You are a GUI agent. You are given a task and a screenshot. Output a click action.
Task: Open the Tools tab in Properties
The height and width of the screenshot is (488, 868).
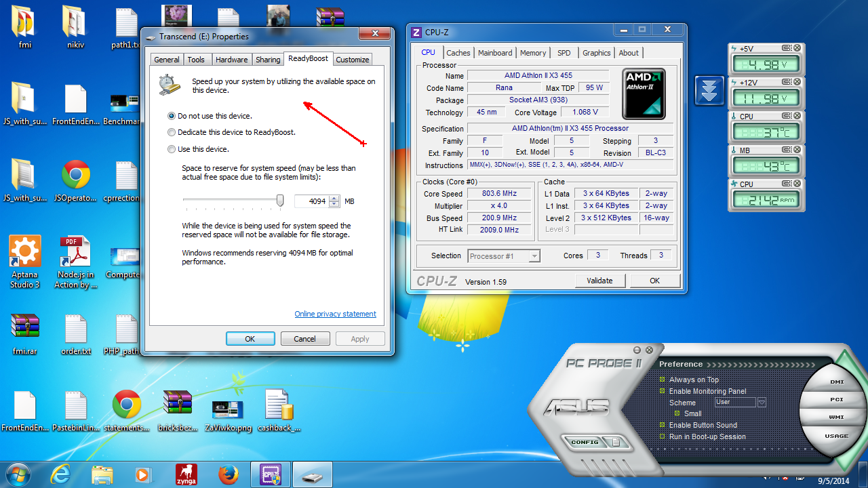point(196,60)
